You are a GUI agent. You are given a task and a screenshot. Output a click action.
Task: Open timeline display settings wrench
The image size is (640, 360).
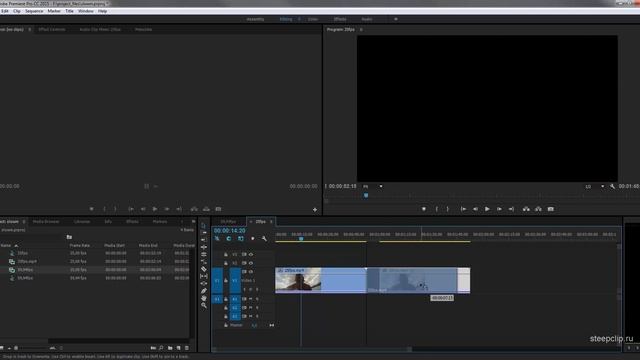(x=264, y=239)
